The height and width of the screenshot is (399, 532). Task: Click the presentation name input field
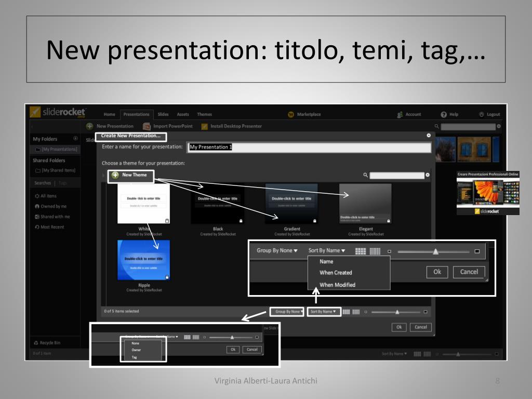309,147
